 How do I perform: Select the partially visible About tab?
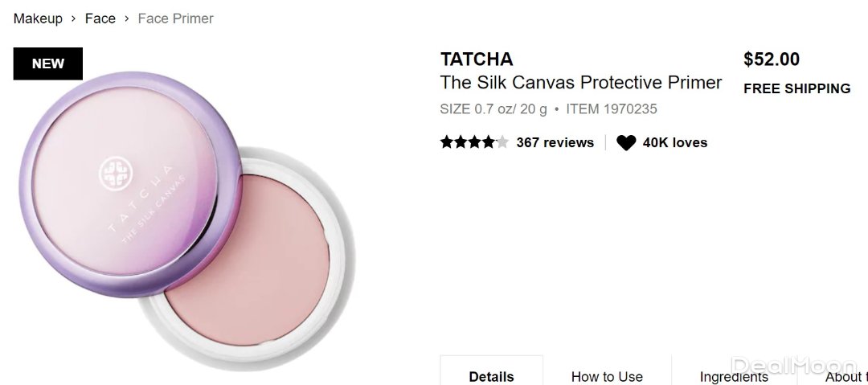pyautogui.click(x=845, y=376)
